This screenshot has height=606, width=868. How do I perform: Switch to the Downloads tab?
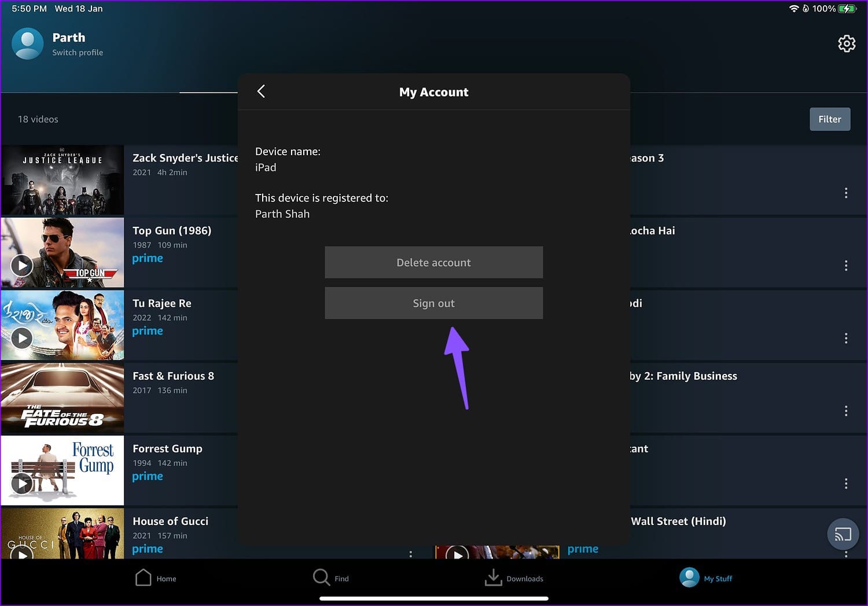pos(514,578)
